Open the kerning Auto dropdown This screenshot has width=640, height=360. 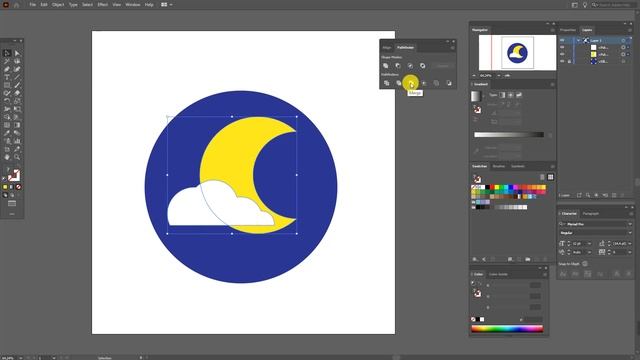point(589,252)
